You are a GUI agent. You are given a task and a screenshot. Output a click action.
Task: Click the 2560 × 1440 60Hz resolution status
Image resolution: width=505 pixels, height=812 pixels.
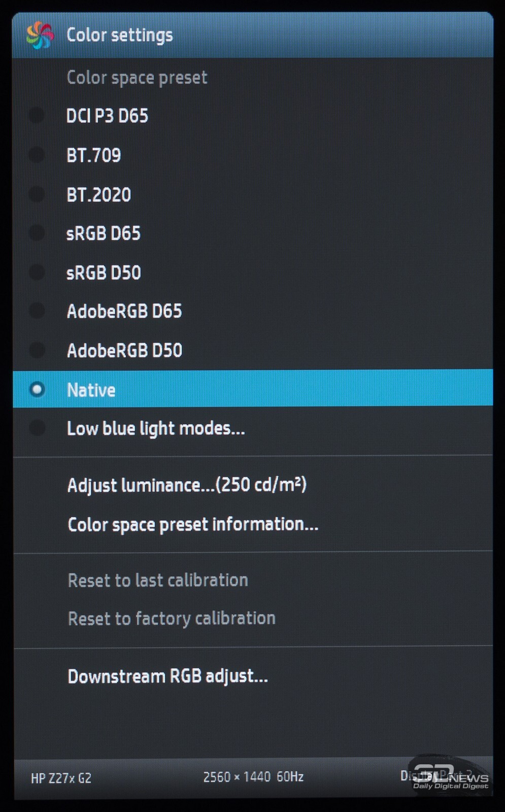pyautogui.click(x=253, y=777)
